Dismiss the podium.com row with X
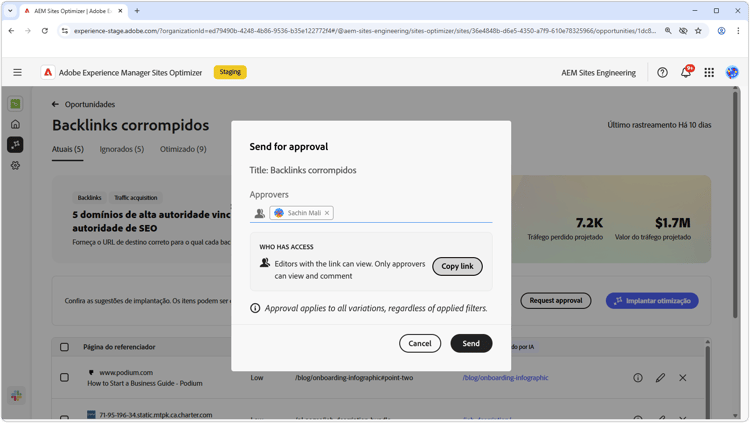This screenshot has width=750, height=423. click(683, 378)
